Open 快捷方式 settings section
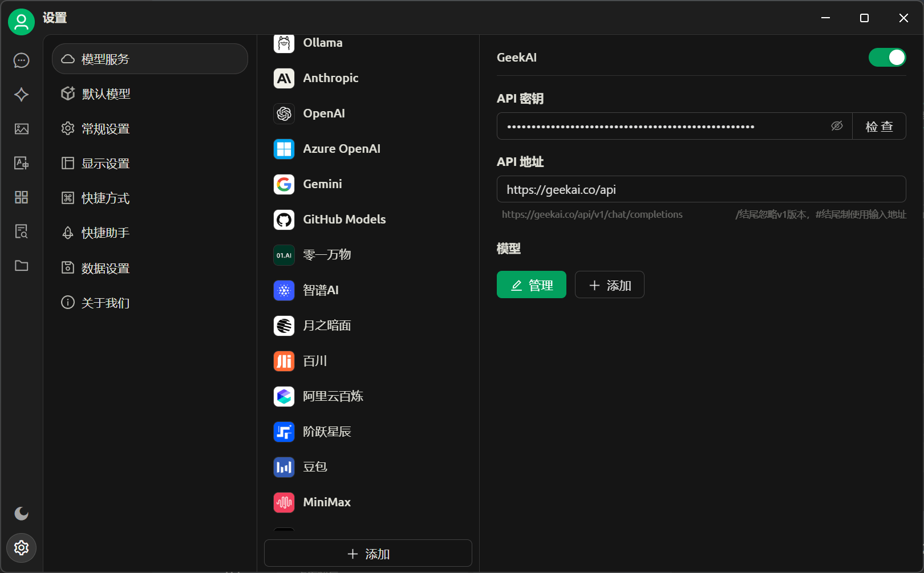The image size is (924, 573). click(150, 198)
